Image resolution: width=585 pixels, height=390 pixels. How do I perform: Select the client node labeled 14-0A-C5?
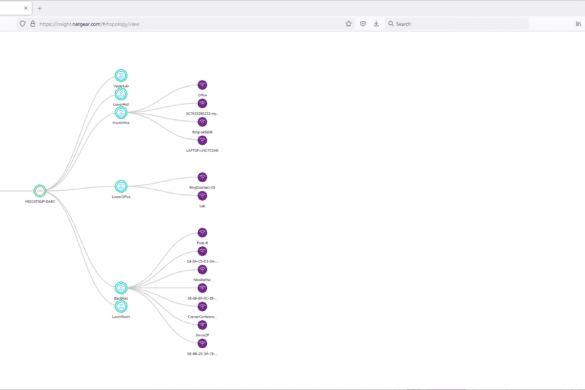coord(202,251)
